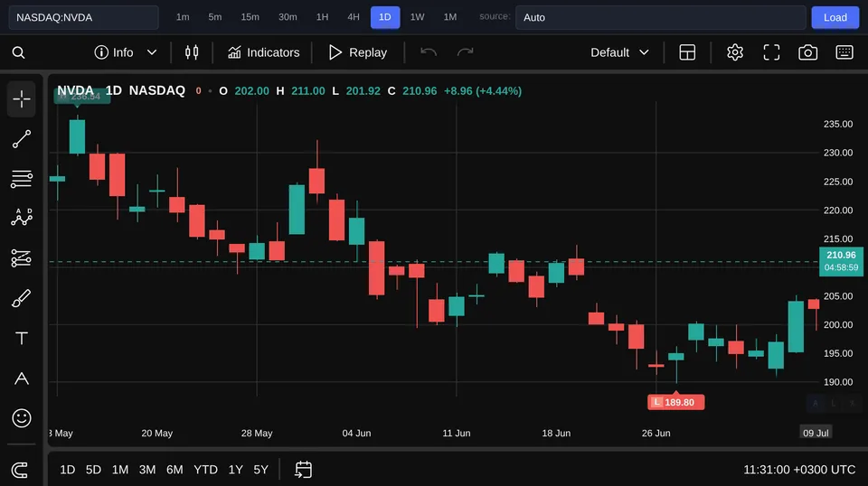Click the Load button
The width and height of the screenshot is (868, 486).
[835, 17]
